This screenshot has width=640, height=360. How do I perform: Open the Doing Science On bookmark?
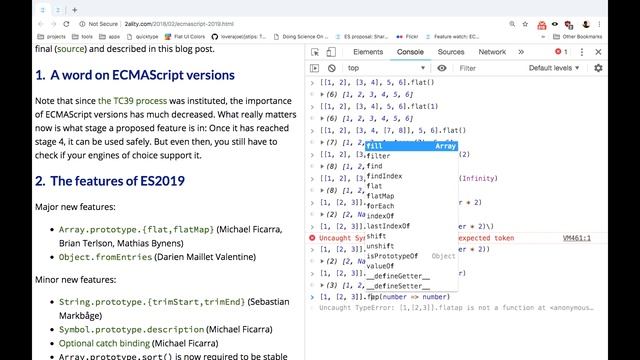[301, 36]
